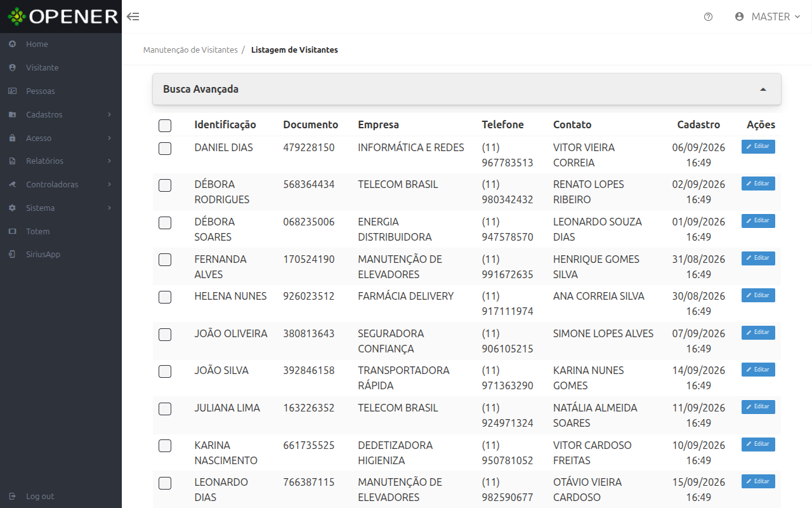
Task: Expand the Relatórios submenu chevron
Action: click(110, 161)
